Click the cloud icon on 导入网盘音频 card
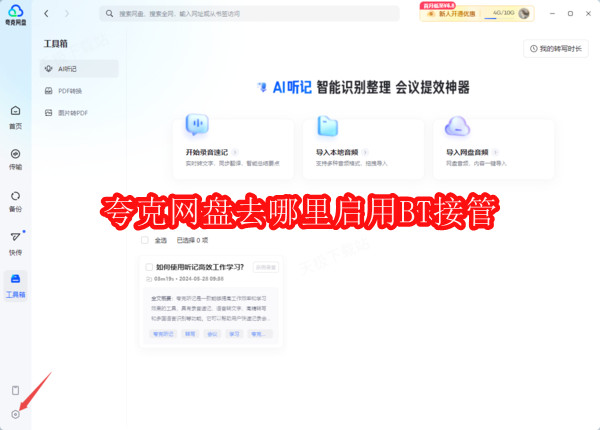This screenshot has width=600, height=430. point(457,126)
